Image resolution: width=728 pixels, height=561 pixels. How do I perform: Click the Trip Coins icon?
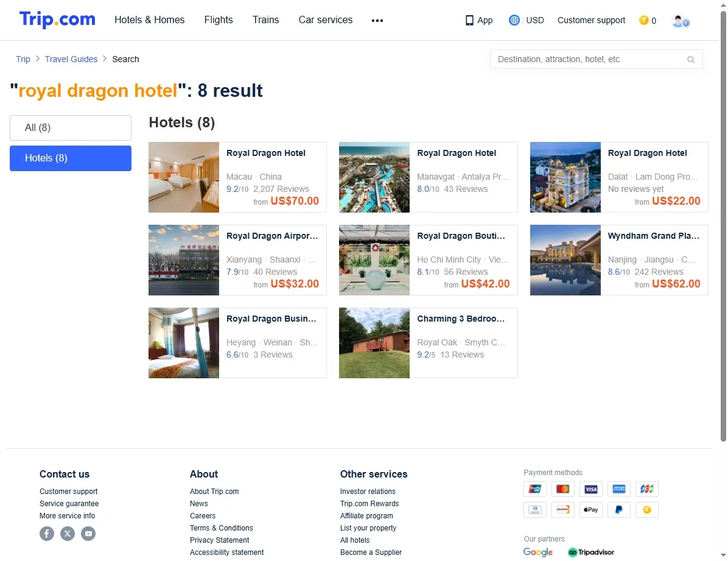[643, 20]
